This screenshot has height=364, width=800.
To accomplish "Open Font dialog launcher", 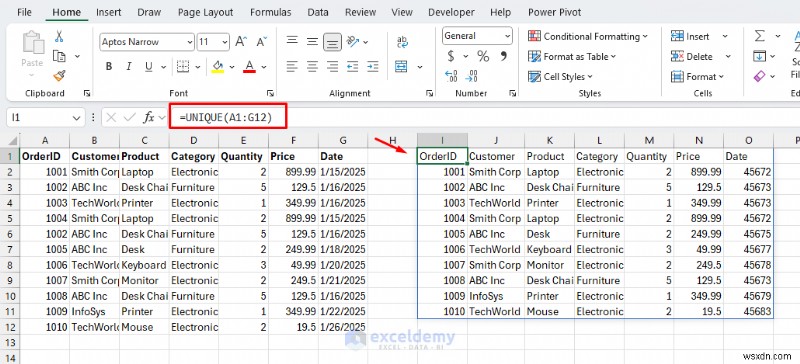I will coord(269,93).
